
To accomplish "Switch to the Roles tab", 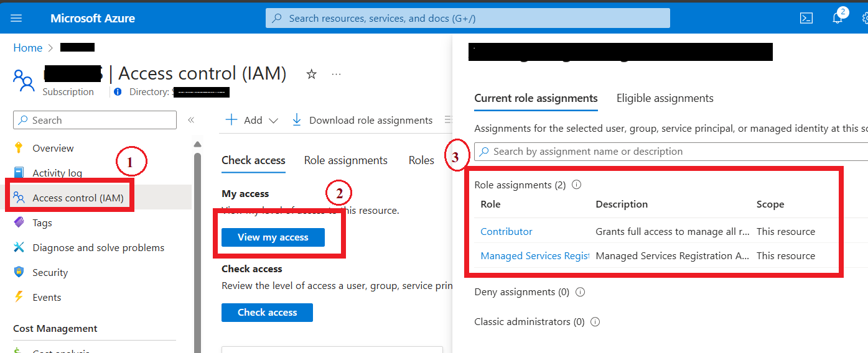I will [x=421, y=160].
